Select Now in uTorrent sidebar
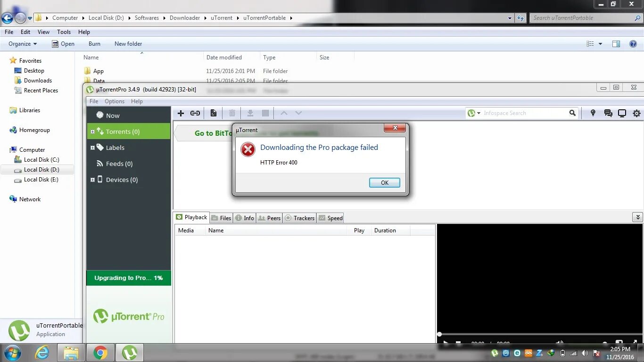The width and height of the screenshot is (644, 362). [x=129, y=115]
